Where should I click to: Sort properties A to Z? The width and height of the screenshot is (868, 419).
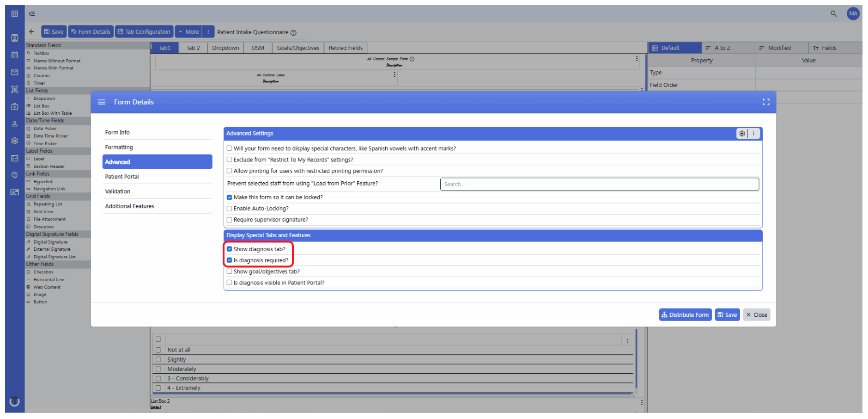[x=728, y=48]
